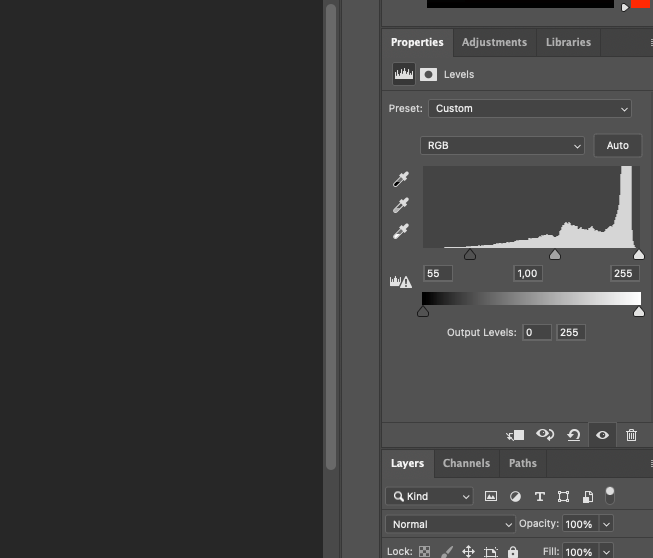Lock artboard nesting icon

coord(491,551)
